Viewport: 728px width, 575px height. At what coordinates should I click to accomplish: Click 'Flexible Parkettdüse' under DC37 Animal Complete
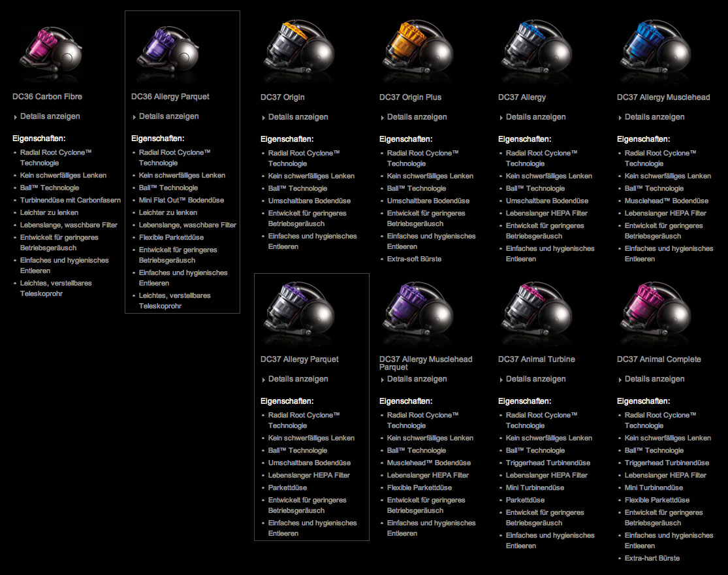coord(657,501)
